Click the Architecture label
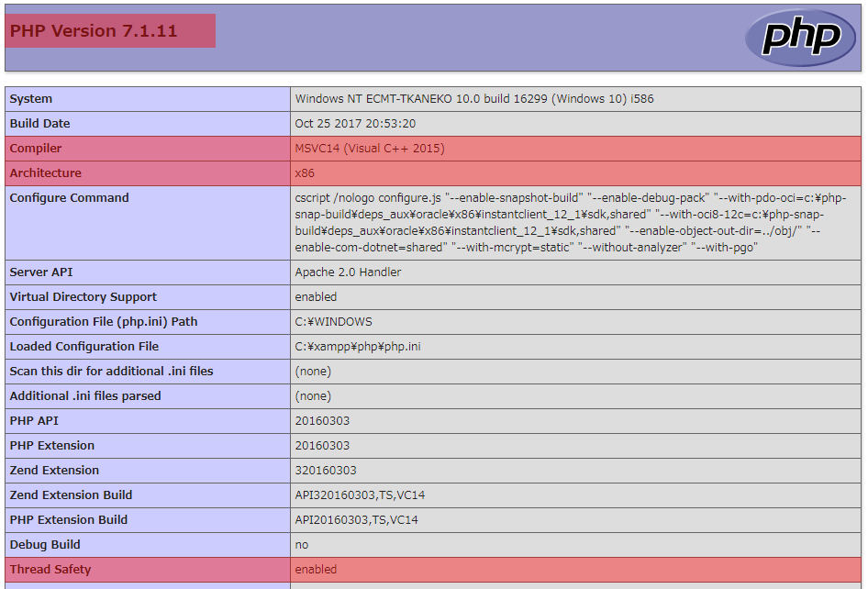 tap(45, 173)
